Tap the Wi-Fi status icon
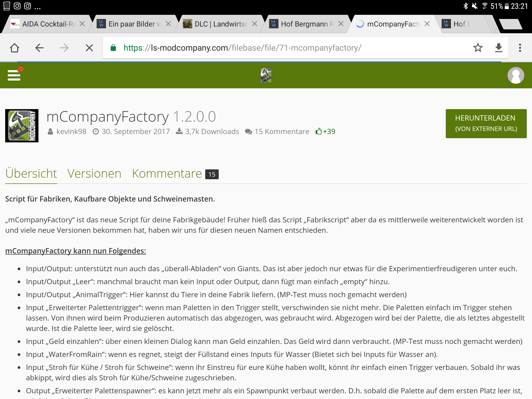Image resolution: width=532 pixels, height=399 pixels. pyautogui.click(x=485, y=6)
